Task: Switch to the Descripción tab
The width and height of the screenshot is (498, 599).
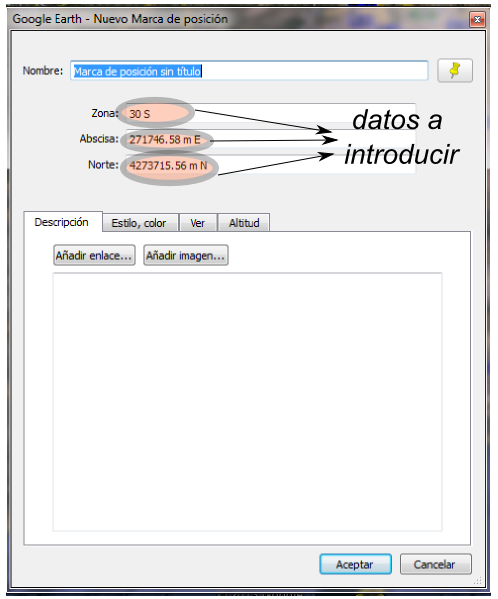Action: (x=63, y=222)
